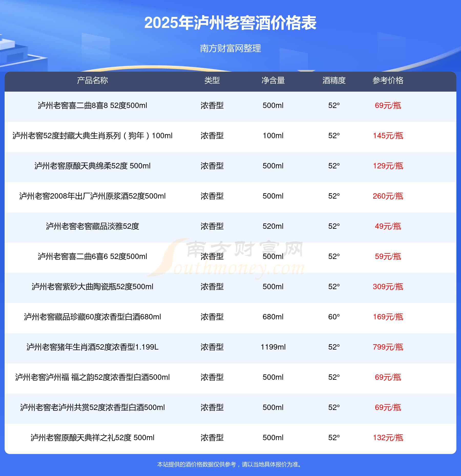461x476 pixels.
Task: Click the 260元/瓶 price
Action: click(388, 196)
